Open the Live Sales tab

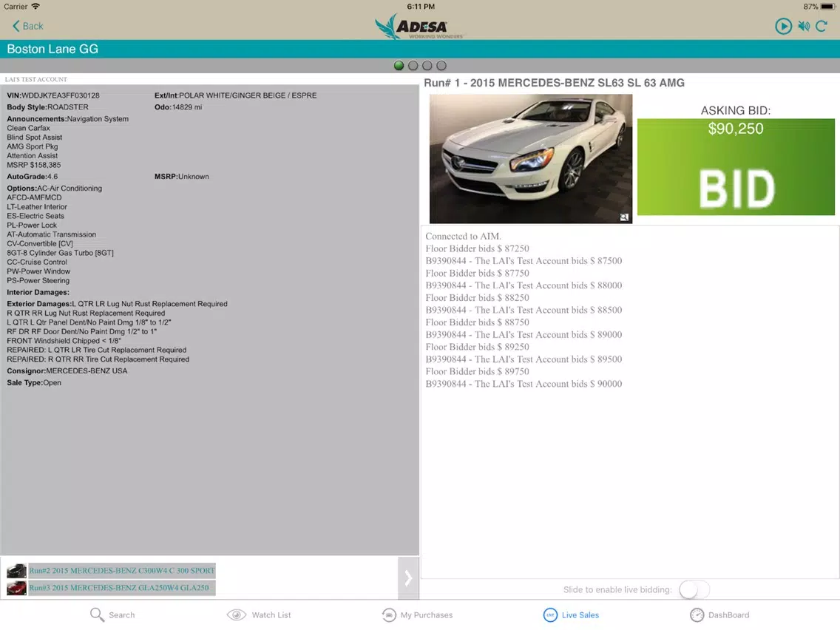click(571, 615)
